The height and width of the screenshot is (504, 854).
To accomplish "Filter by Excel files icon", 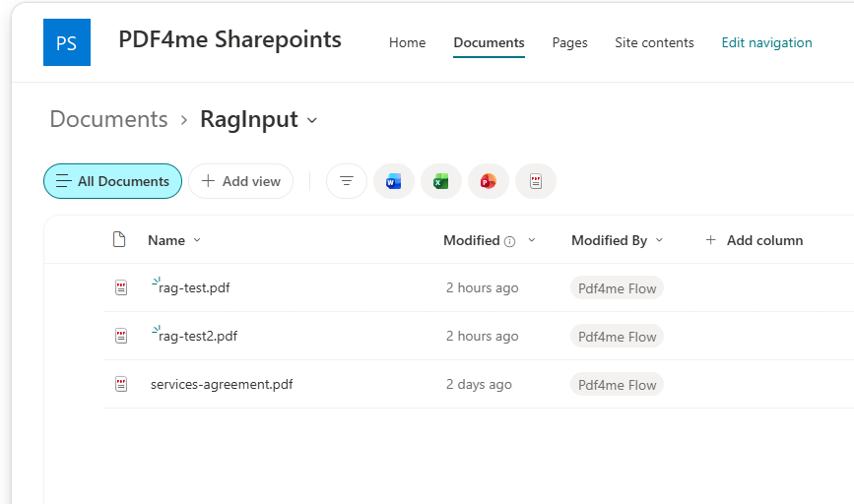I will (x=441, y=181).
